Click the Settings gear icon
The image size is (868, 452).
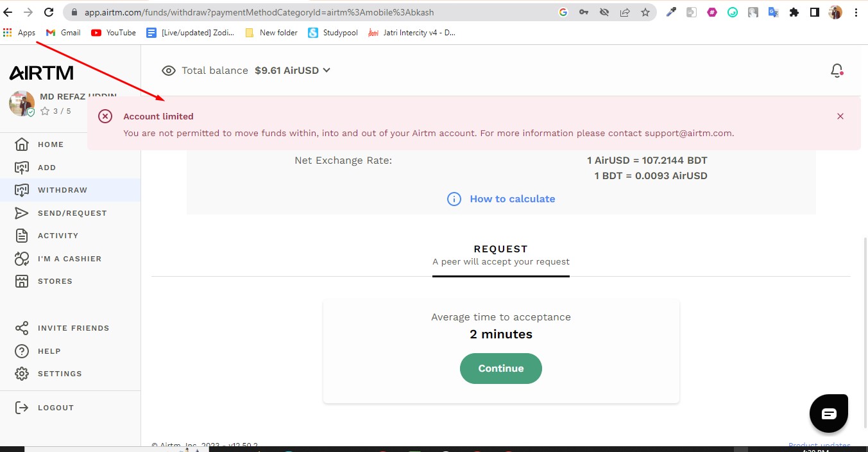22,374
